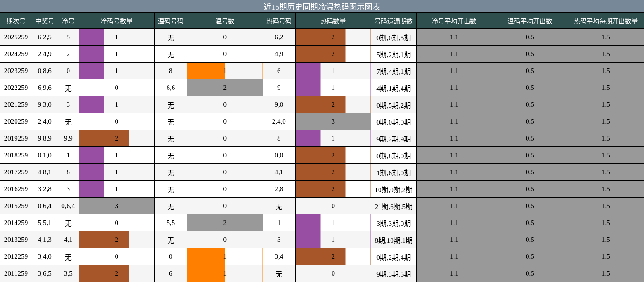The image size is (644, 282).
Task: Click the 热码号码 column header
Action: click(x=279, y=21)
